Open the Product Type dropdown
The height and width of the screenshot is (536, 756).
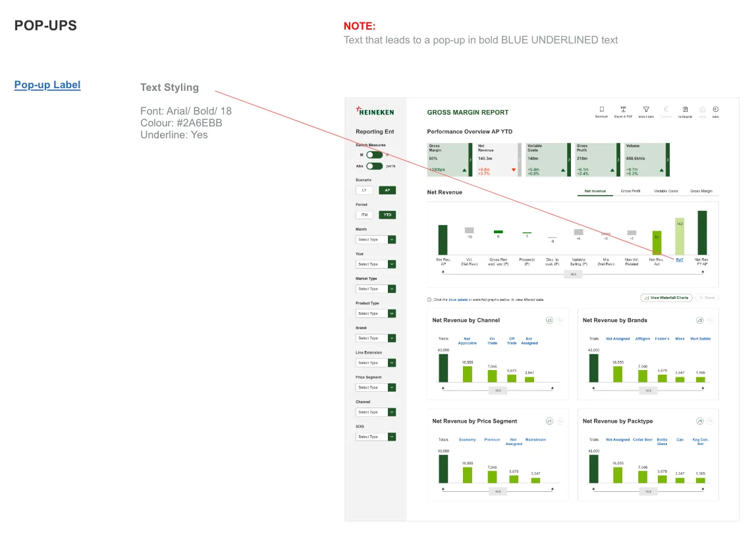[x=375, y=313]
